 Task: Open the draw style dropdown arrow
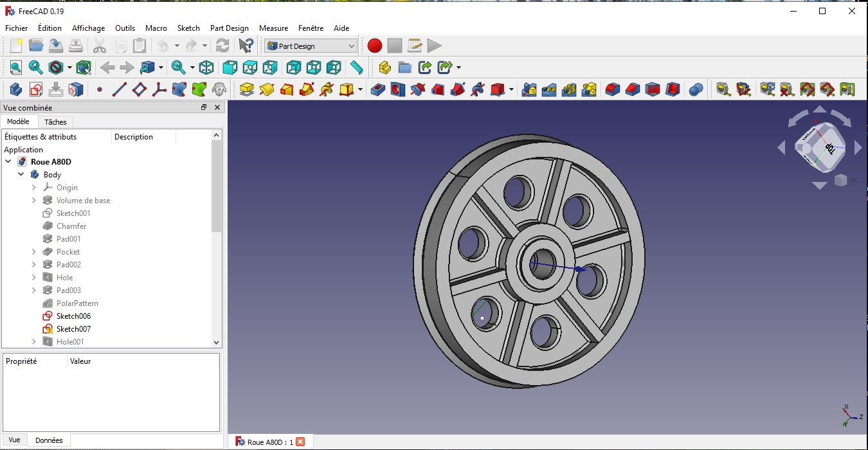69,67
